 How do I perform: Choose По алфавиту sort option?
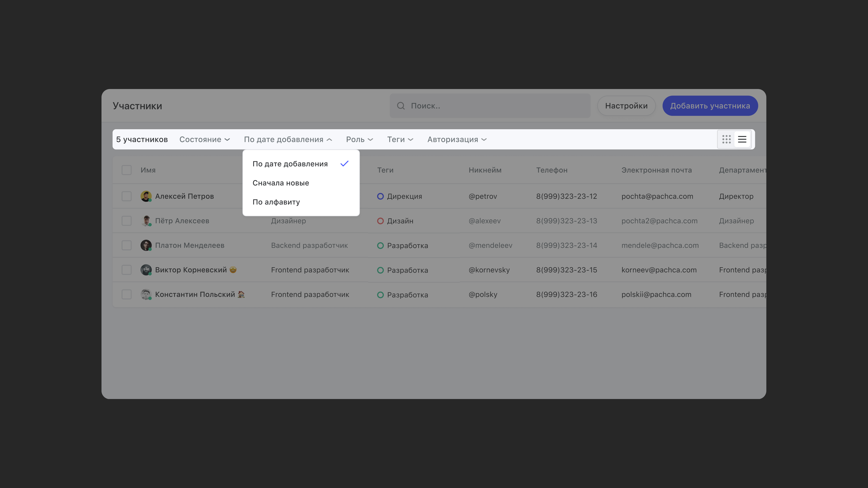click(x=276, y=202)
